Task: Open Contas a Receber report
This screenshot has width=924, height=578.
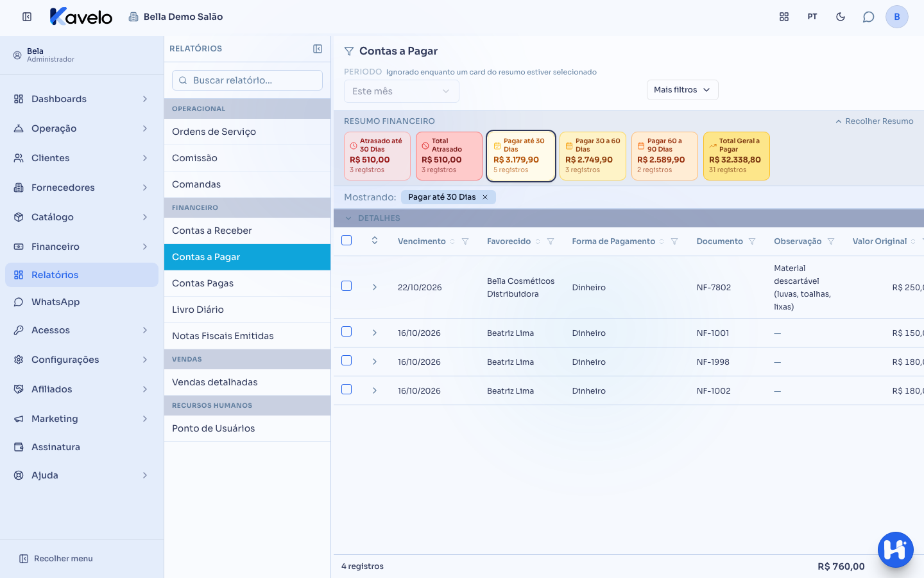Action: coord(247,231)
